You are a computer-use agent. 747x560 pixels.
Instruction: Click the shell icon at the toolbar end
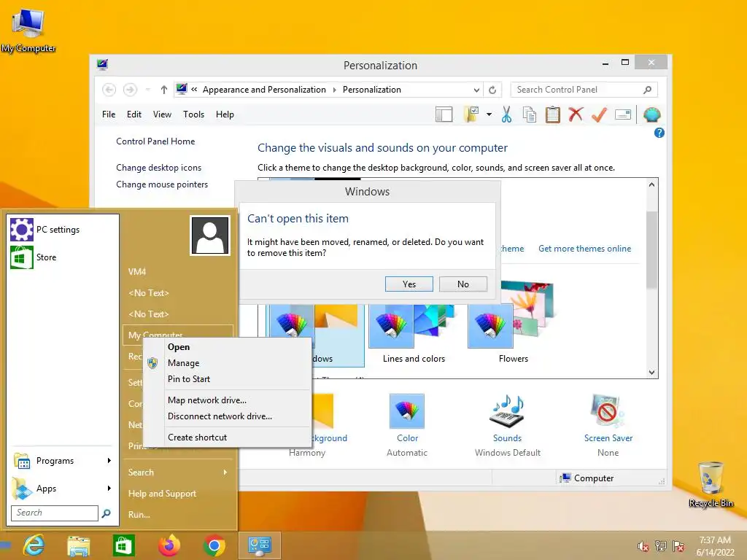coord(651,114)
